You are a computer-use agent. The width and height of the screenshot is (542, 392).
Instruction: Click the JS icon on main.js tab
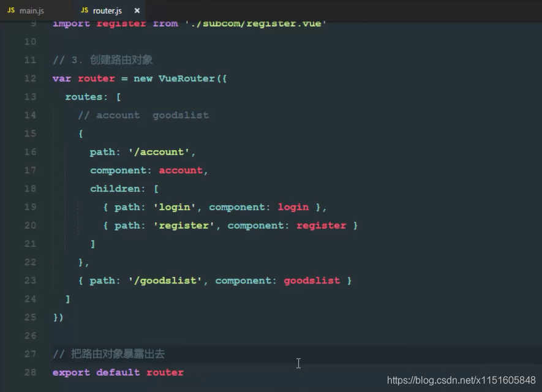pos(11,10)
